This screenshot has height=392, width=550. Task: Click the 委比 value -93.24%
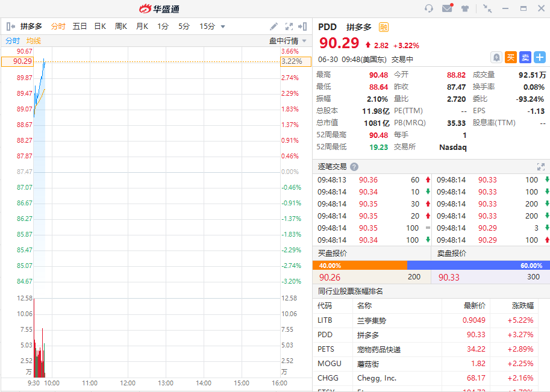pyautogui.click(x=530, y=99)
